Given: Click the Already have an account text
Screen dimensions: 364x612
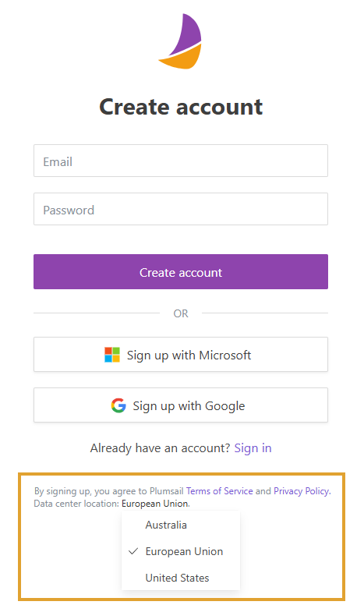Looking at the screenshot, I should tap(161, 448).
